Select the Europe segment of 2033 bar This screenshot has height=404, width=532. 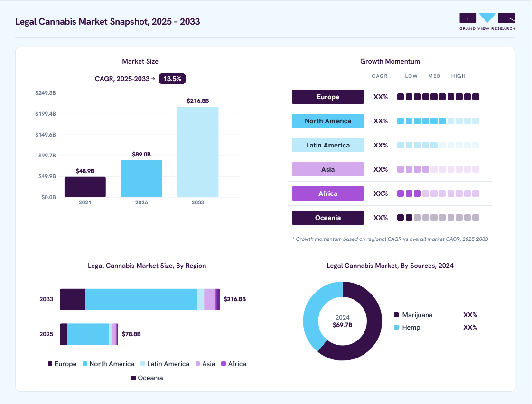click(x=73, y=299)
